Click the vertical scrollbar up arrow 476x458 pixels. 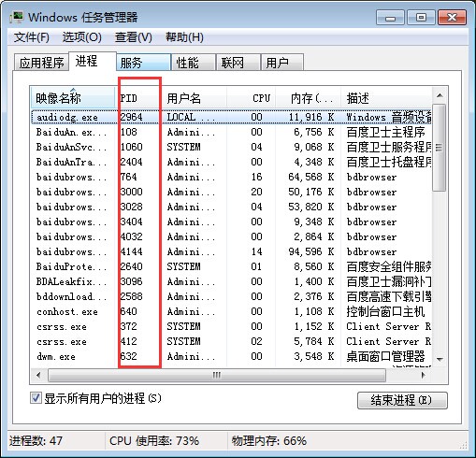tap(440, 95)
